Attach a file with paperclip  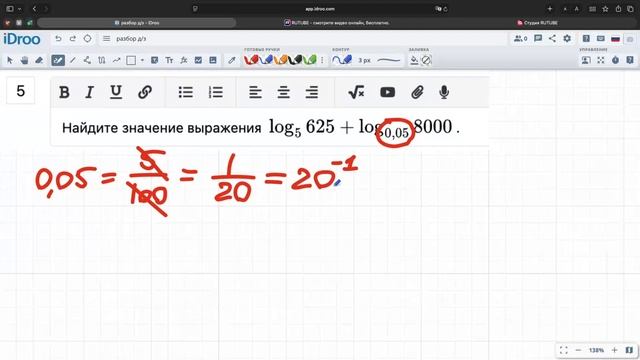click(417, 92)
